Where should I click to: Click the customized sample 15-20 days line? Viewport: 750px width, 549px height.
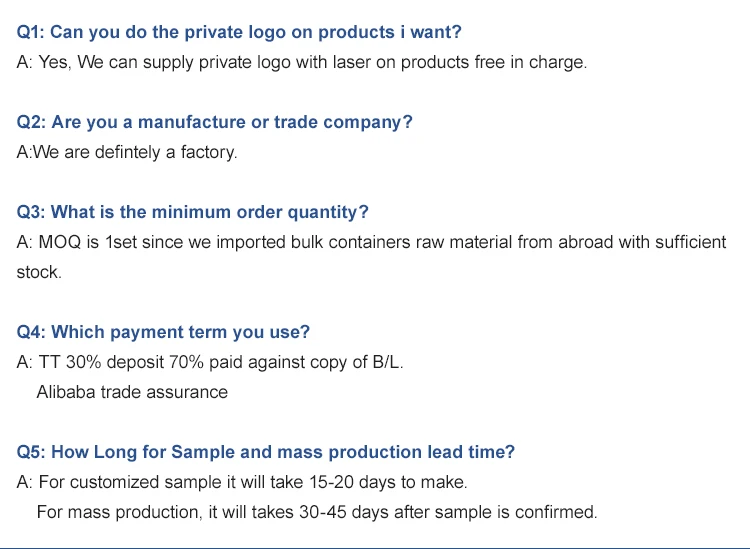point(242,482)
